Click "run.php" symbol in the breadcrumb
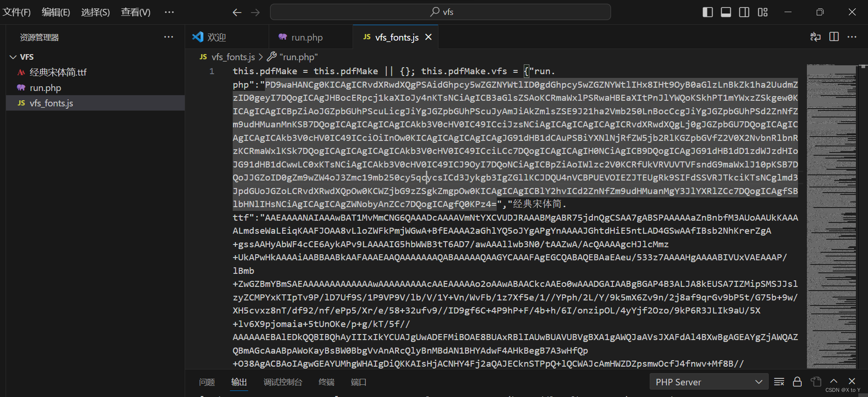This screenshot has height=397, width=868. (299, 57)
